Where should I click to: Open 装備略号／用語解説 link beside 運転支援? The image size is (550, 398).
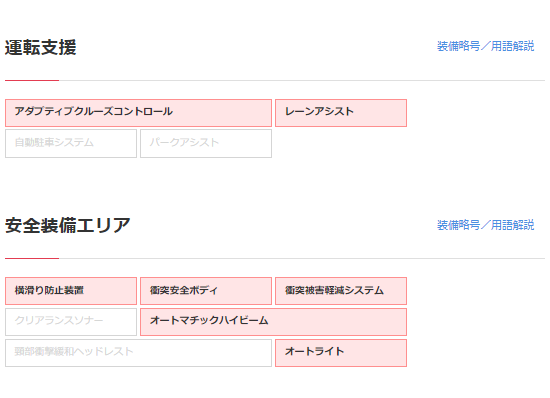click(485, 46)
